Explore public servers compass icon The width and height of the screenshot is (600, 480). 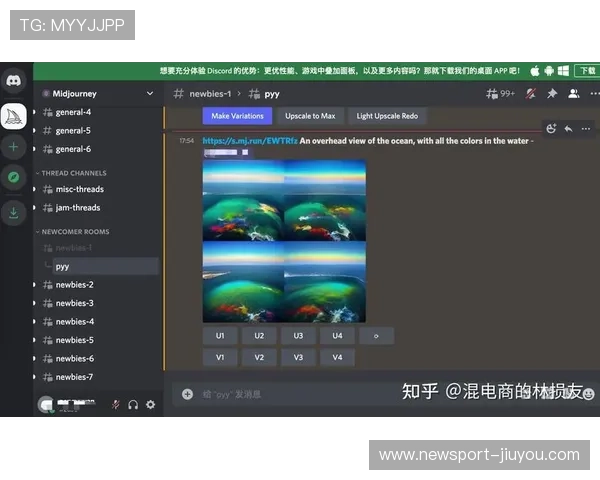(14, 177)
